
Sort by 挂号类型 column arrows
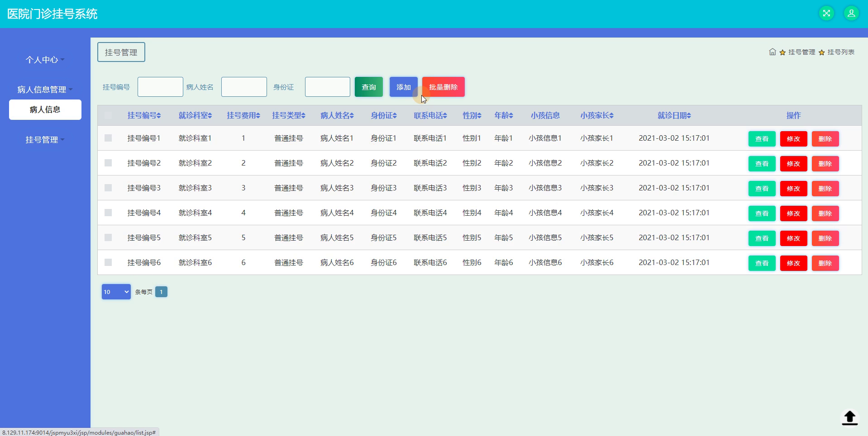tap(303, 116)
